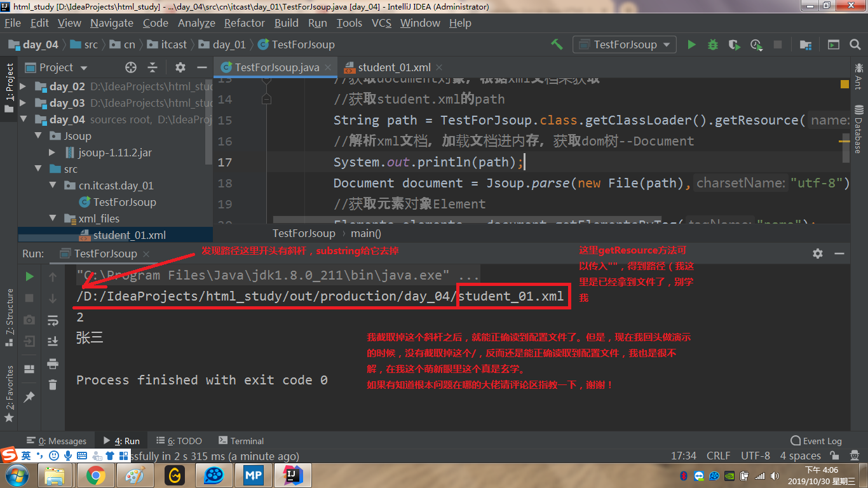The height and width of the screenshot is (488, 868).
Task: Expand the day_02 project node
Action: coord(24,85)
